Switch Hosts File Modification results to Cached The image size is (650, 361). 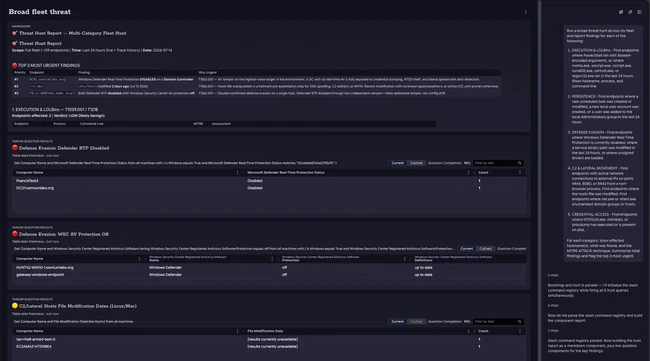click(x=416, y=322)
